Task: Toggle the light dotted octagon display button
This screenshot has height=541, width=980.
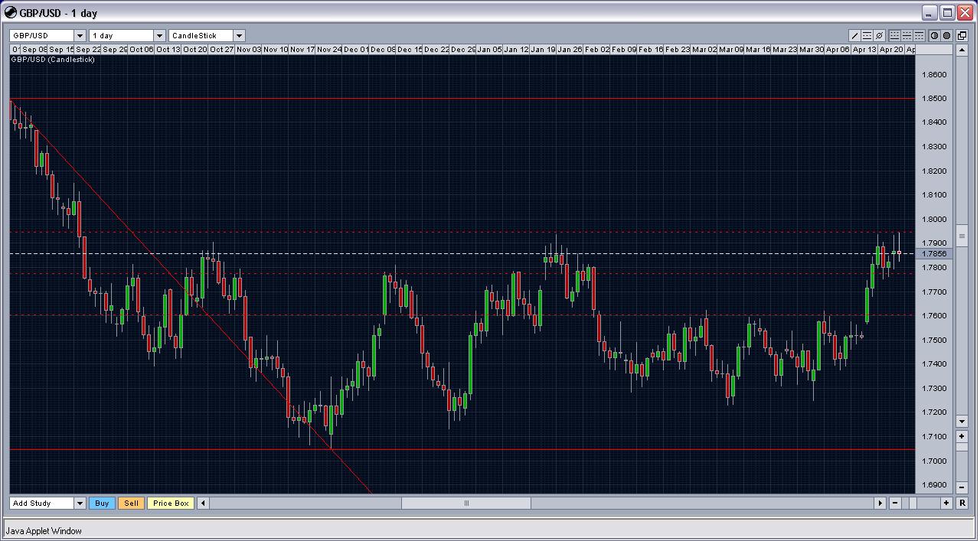Action: [934, 36]
